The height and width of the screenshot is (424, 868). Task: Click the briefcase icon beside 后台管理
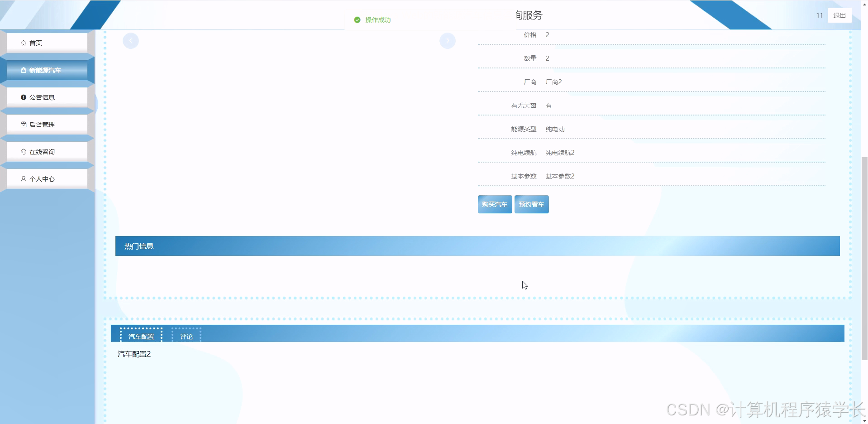[24, 125]
